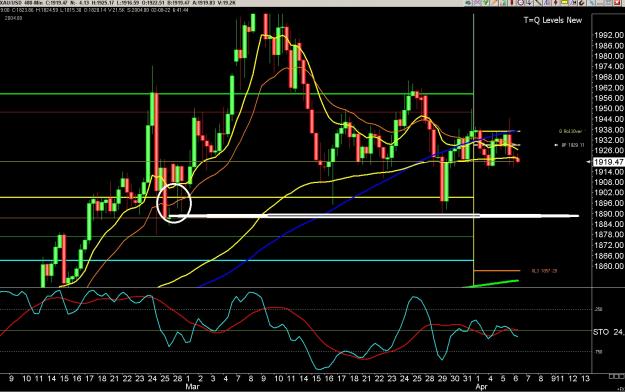Click the 1932.00 price axis label
Image resolution: width=625 pixels, height=392 pixels.
pyautogui.click(x=609, y=140)
